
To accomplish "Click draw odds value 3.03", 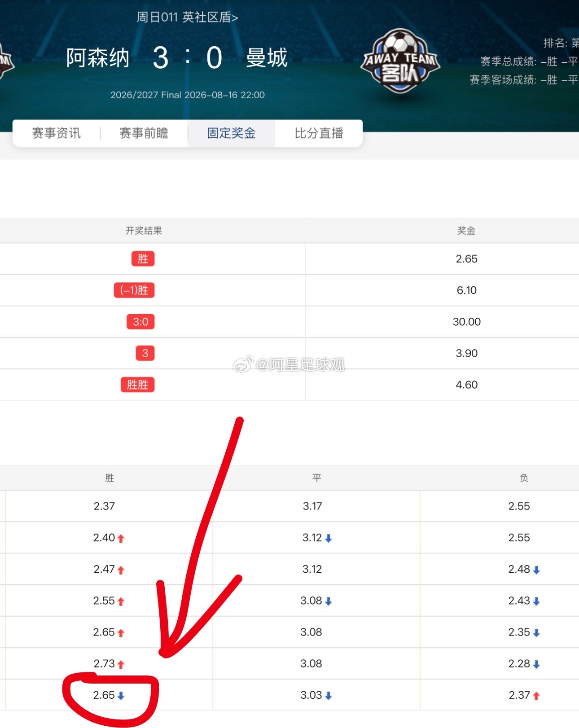I will click(x=311, y=695).
